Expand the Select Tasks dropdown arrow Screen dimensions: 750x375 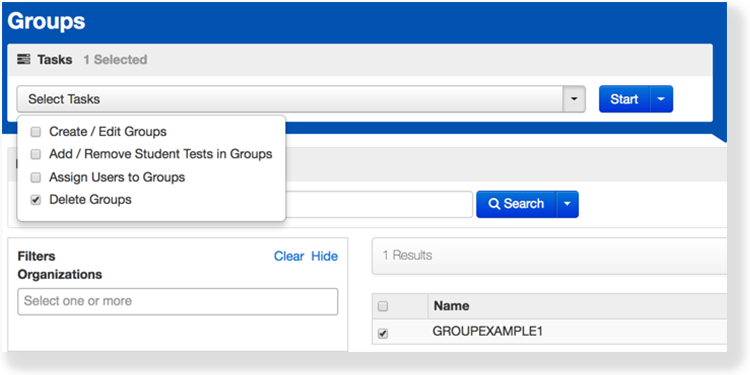pyautogui.click(x=574, y=99)
